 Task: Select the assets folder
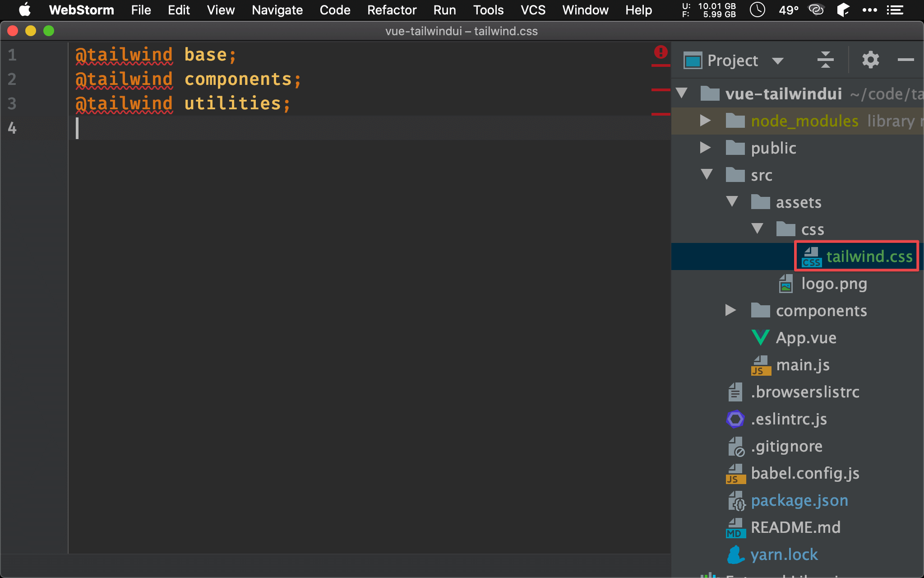click(x=799, y=202)
